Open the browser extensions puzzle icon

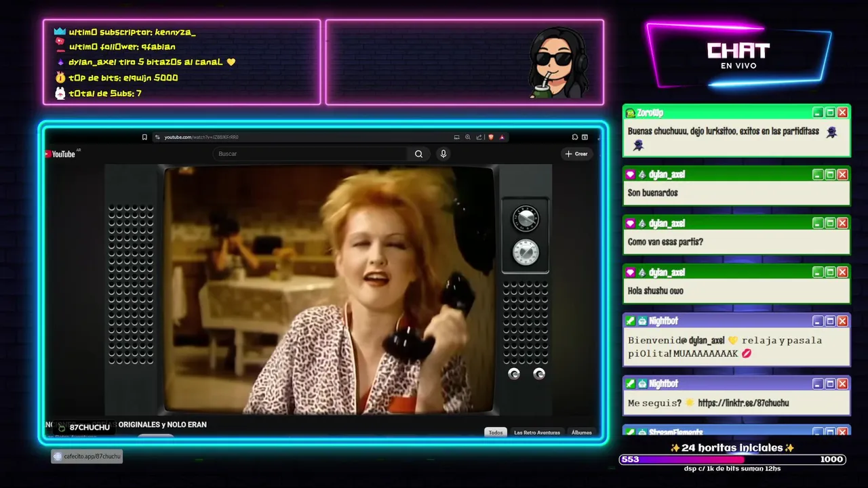(575, 137)
